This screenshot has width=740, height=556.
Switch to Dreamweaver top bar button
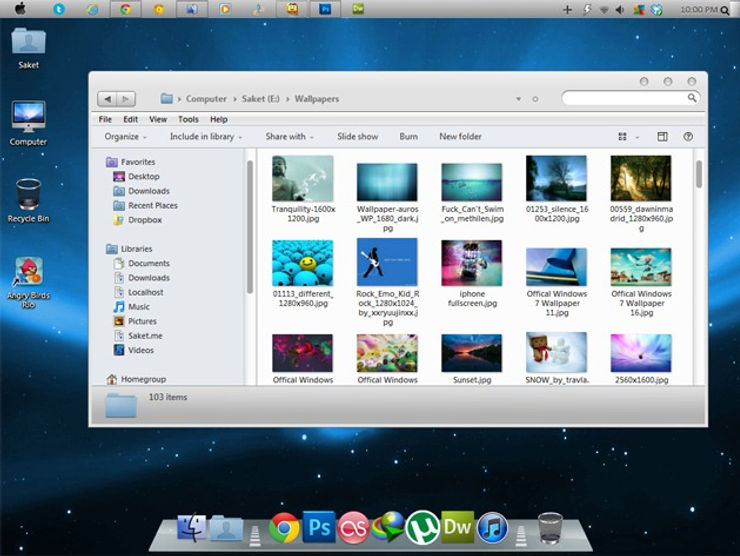click(358, 9)
